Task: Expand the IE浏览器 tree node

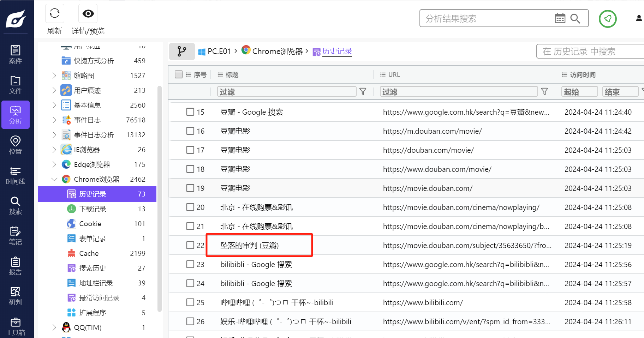Action: click(54, 150)
